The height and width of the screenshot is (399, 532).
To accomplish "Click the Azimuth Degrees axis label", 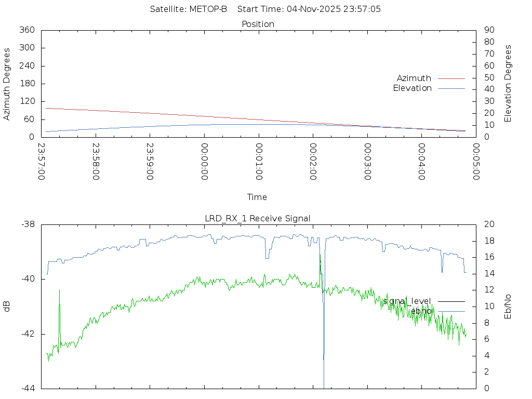I will 7,84.
